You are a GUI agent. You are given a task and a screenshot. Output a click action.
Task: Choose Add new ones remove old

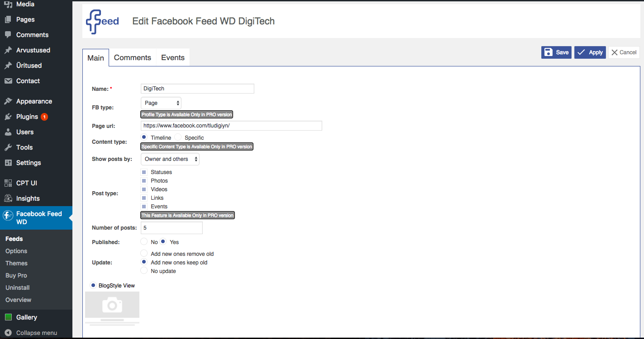[x=144, y=254]
